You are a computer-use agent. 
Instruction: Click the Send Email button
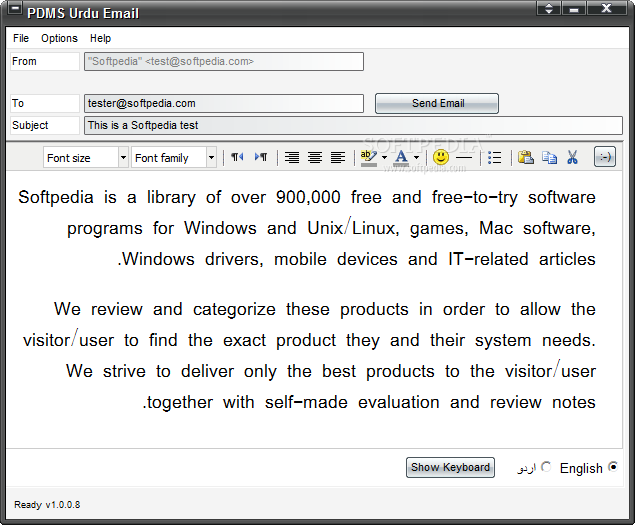(437, 103)
